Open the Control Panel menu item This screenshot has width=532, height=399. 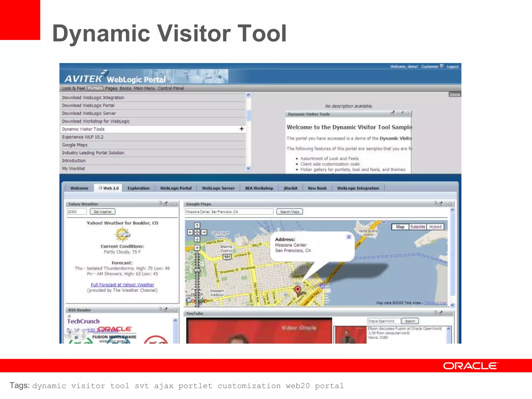pos(171,88)
